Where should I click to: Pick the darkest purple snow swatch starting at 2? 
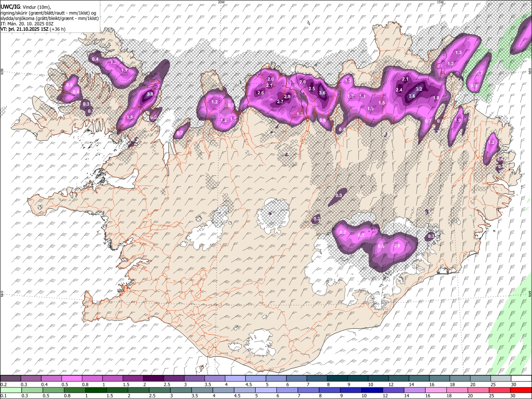coord(153,379)
